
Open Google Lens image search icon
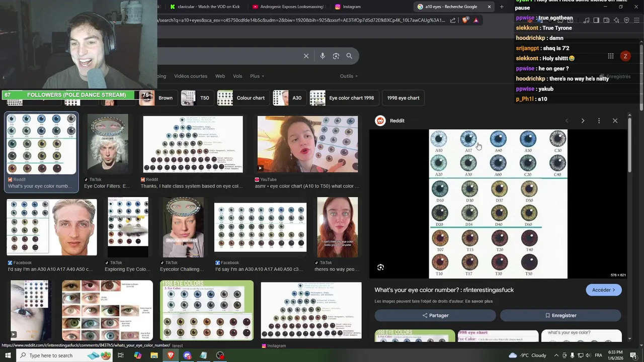tap(336, 56)
